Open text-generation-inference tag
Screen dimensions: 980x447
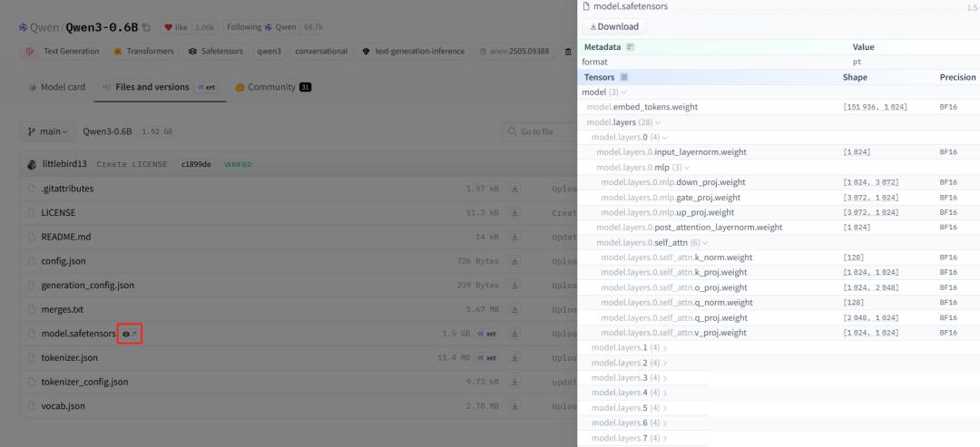pos(413,51)
